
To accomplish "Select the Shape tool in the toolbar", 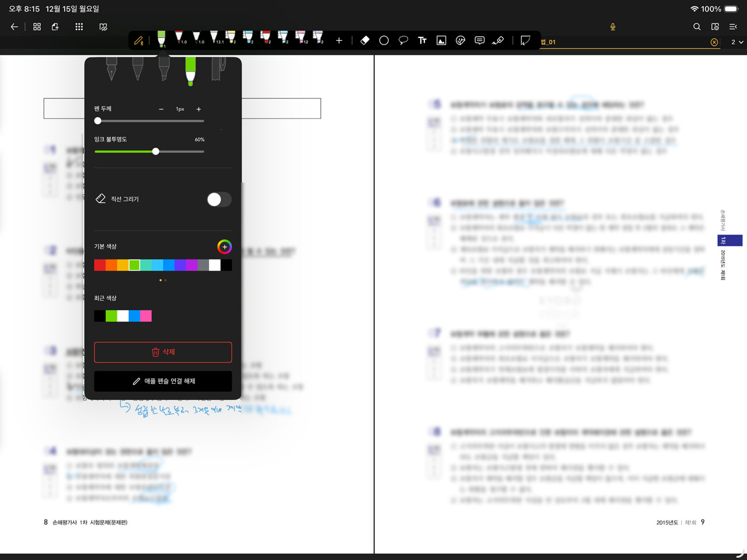I will 385,40.
